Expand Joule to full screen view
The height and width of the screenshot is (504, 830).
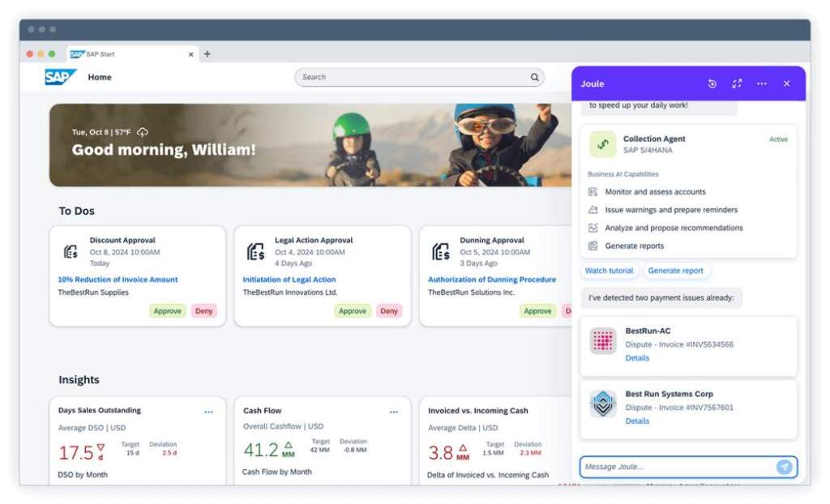click(737, 83)
